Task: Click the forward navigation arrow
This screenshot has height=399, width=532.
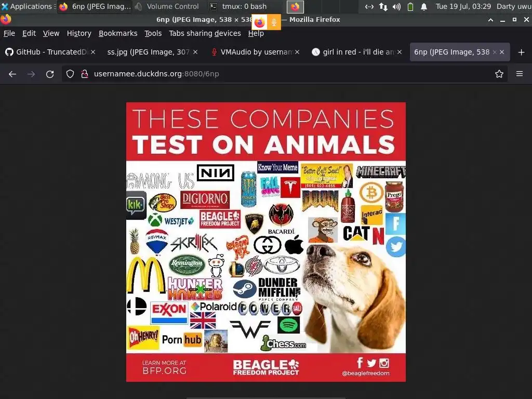Action: [x=31, y=74]
